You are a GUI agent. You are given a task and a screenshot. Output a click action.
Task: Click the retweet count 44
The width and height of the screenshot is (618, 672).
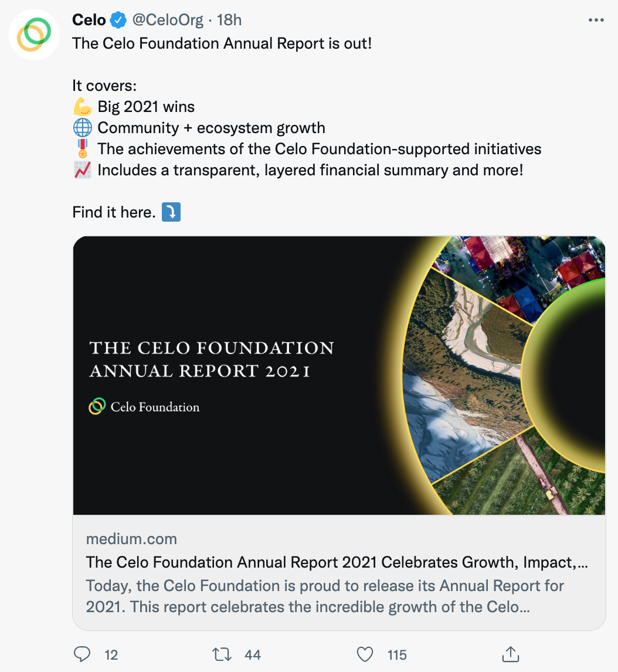tap(253, 654)
